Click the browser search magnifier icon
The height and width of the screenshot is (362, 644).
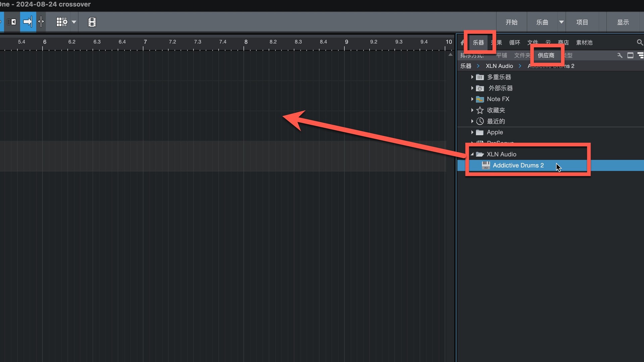[640, 43]
